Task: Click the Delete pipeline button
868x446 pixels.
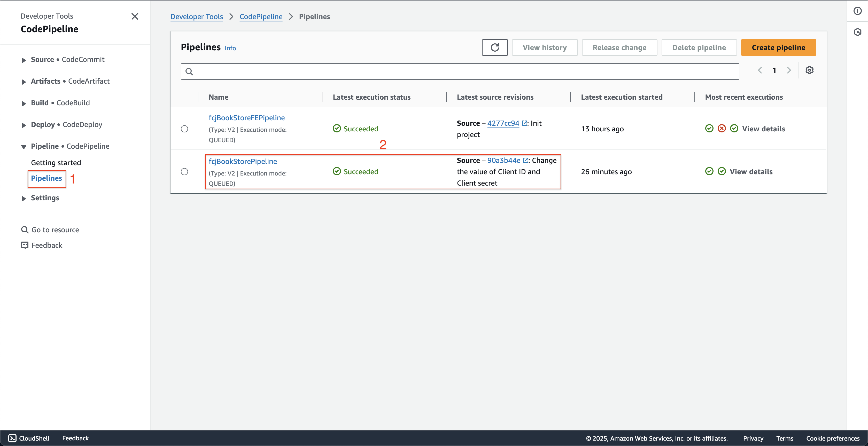Action: click(x=699, y=47)
